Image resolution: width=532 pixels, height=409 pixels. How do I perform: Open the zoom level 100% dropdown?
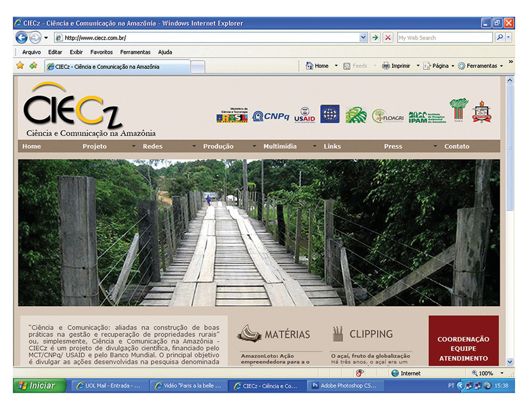pos(502,373)
